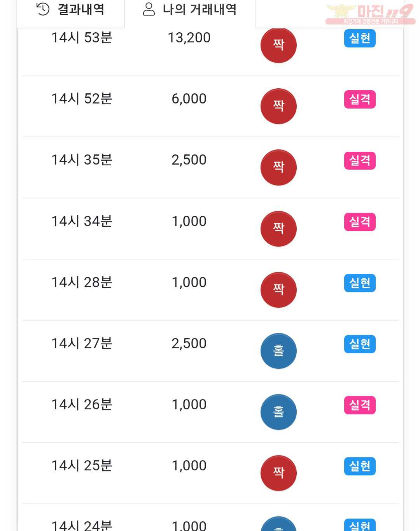Click the 마진 logo in top corner

click(370, 14)
